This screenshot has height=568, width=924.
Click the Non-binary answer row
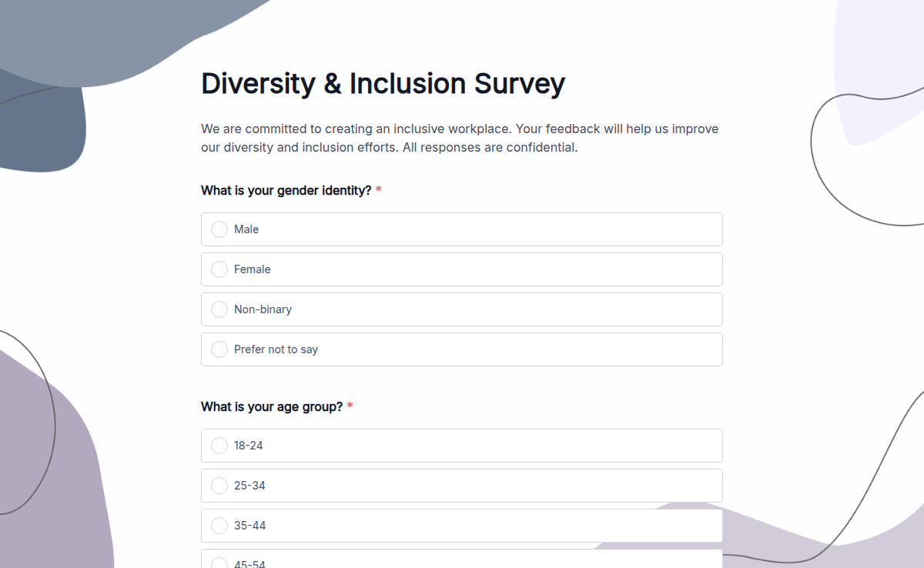point(462,309)
